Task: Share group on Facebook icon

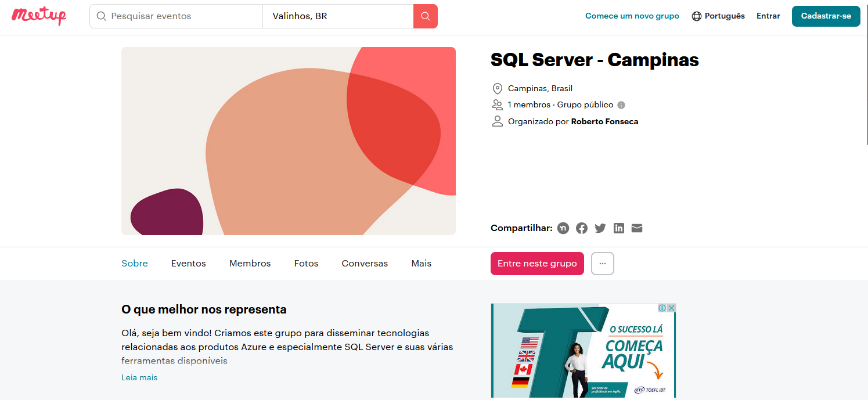Action: click(x=582, y=228)
